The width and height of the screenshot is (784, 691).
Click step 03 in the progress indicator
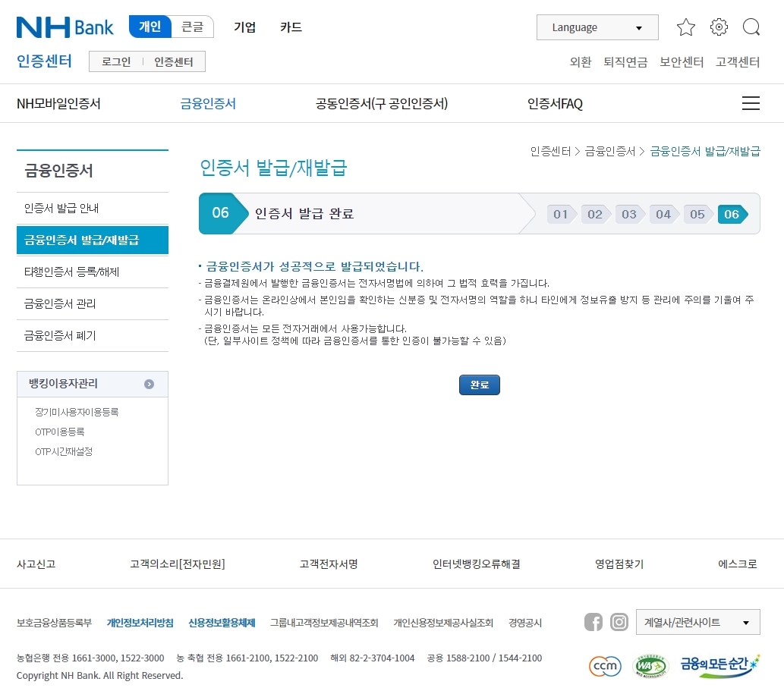click(x=629, y=214)
